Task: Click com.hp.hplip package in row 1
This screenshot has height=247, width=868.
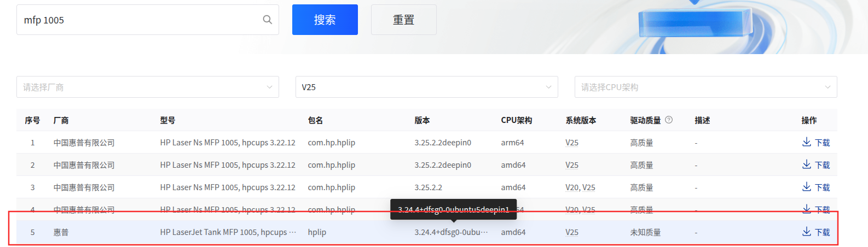Action: point(331,143)
